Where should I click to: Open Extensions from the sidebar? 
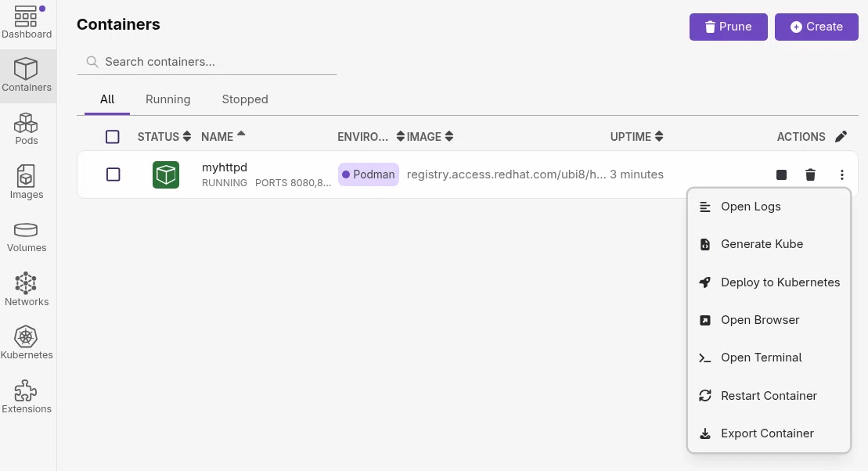pyautogui.click(x=27, y=397)
